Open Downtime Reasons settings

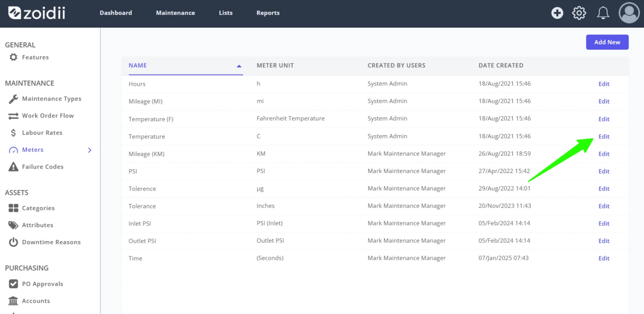pos(51,242)
